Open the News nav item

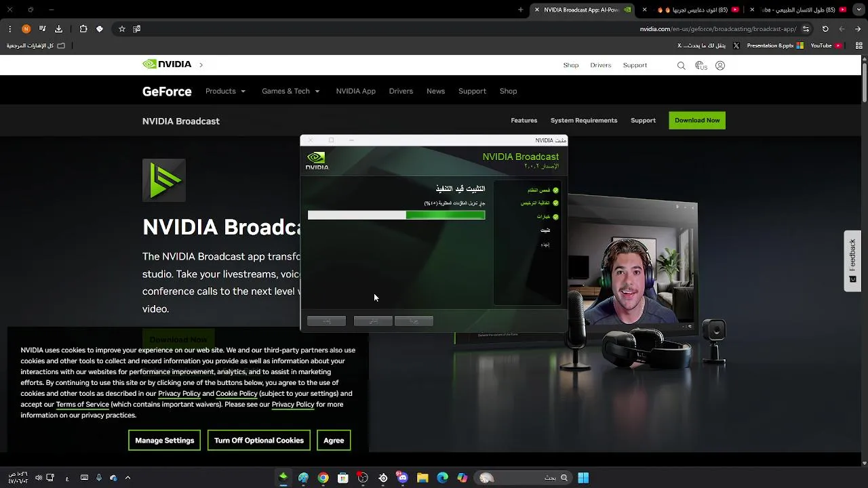[435, 91]
